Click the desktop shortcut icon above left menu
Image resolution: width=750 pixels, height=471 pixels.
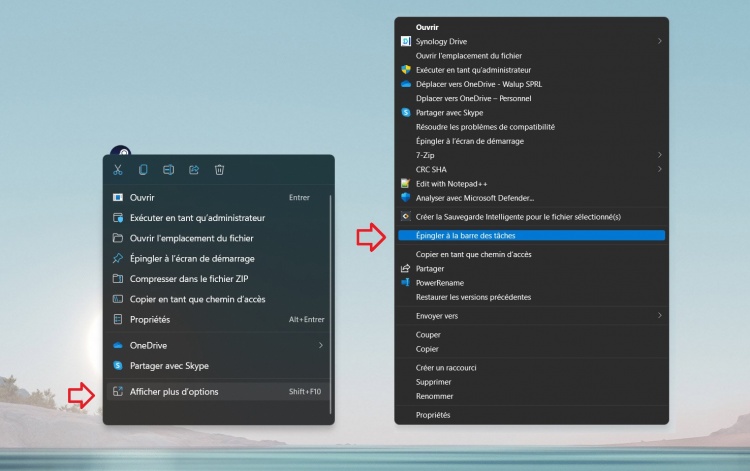[121, 151]
